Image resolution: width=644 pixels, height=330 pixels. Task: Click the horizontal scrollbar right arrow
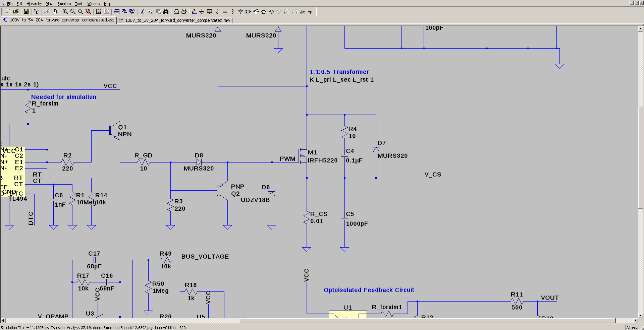coord(635,321)
